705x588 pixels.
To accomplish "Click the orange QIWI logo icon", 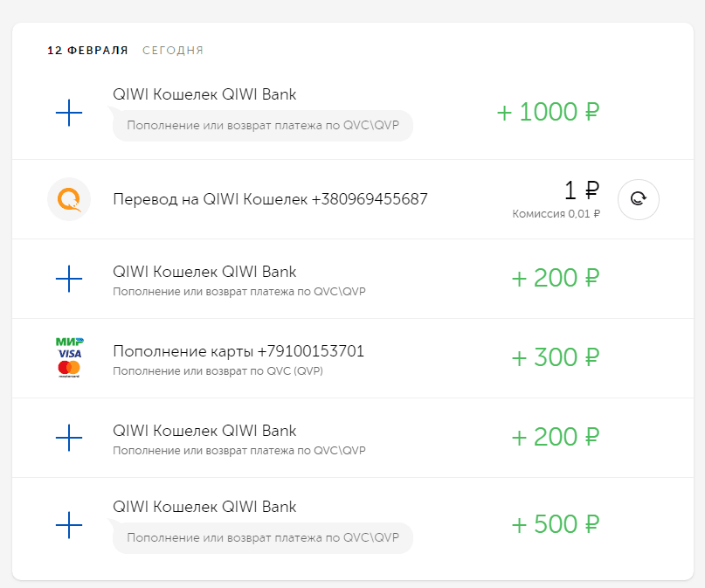I will (69, 199).
